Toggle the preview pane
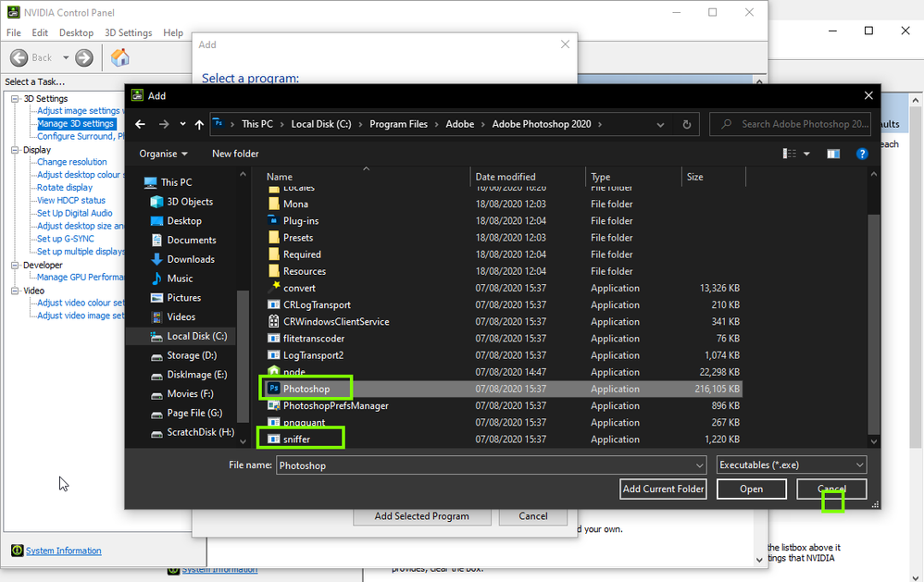This screenshot has height=582, width=924. 831,154
